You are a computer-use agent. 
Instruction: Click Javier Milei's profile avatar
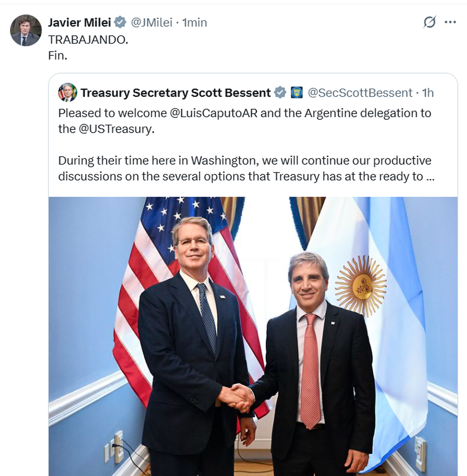pos(26,30)
